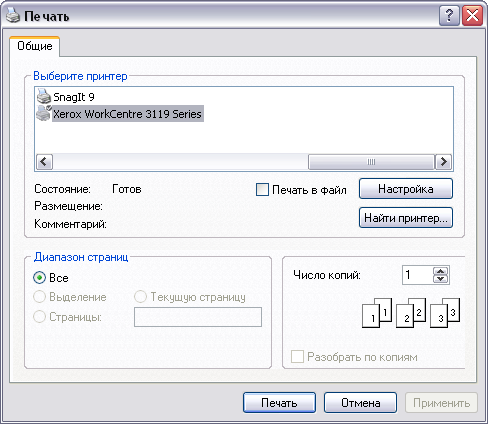Image resolution: width=488 pixels, height=424 pixels.
Task: Click the 'Найти принтер...' button
Action: pyautogui.click(x=406, y=218)
